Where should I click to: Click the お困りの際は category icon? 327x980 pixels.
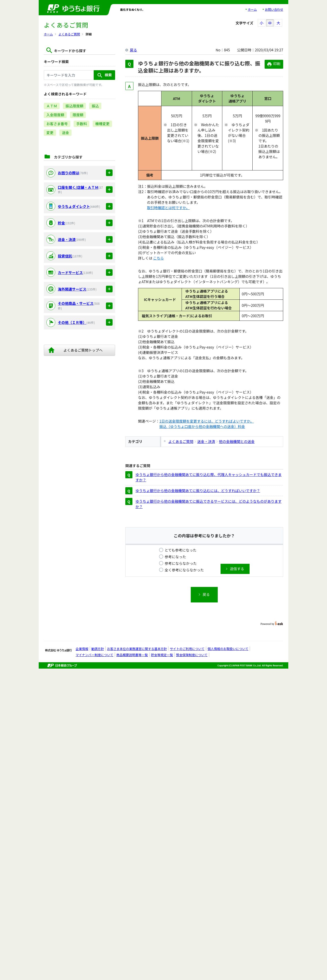(51, 173)
